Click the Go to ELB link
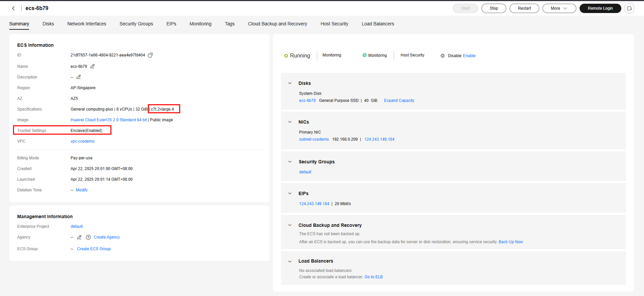Image resolution: width=644 pixels, height=296 pixels. (x=374, y=277)
